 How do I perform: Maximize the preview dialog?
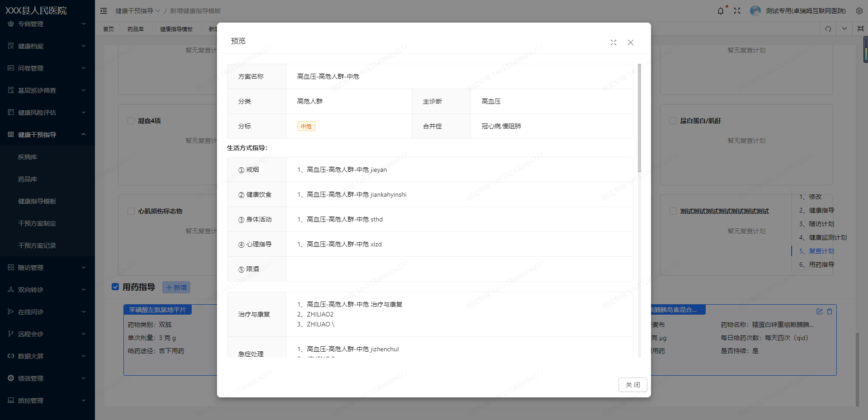coord(613,42)
